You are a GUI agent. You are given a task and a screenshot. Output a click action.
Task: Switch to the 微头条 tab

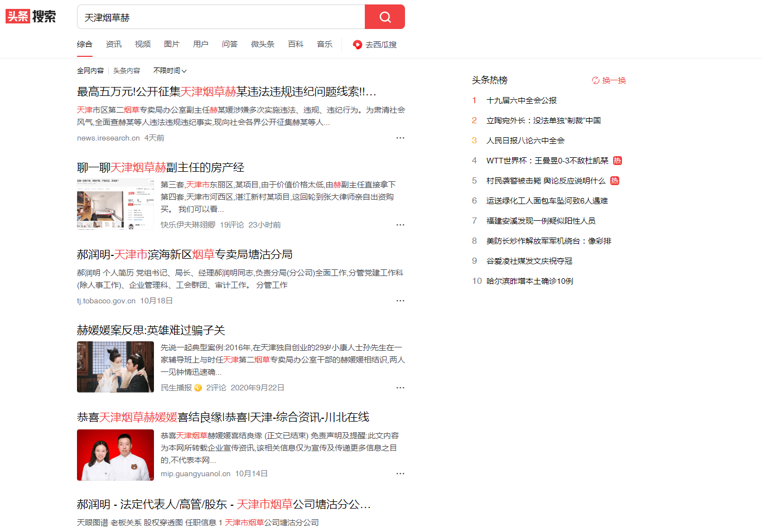pos(263,45)
